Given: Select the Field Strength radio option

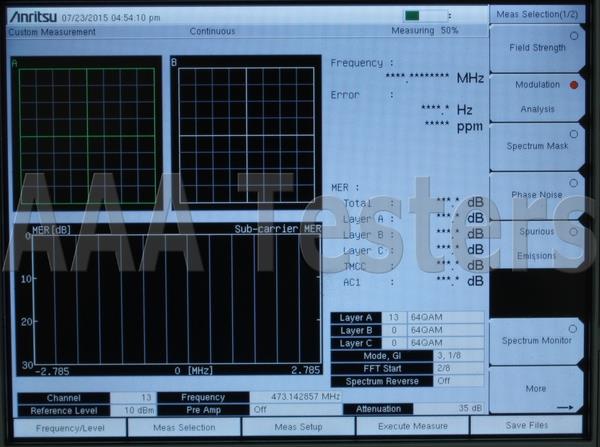Looking at the screenshot, I should [x=537, y=48].
